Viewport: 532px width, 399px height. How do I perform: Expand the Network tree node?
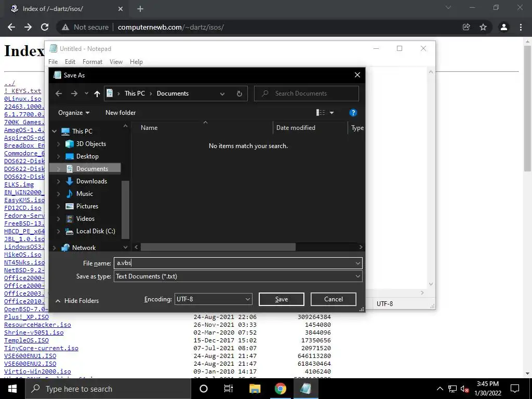point(54,248)
